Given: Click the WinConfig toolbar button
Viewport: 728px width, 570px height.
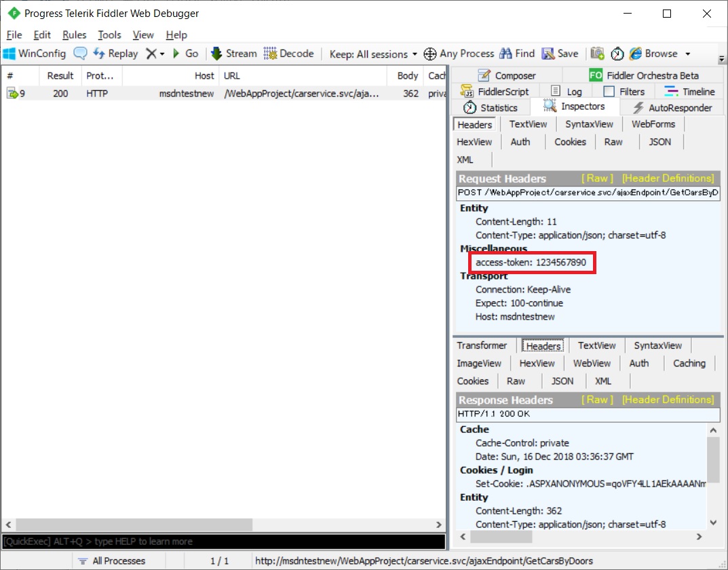Looking at the screenshot, I should tap(35, 54).
